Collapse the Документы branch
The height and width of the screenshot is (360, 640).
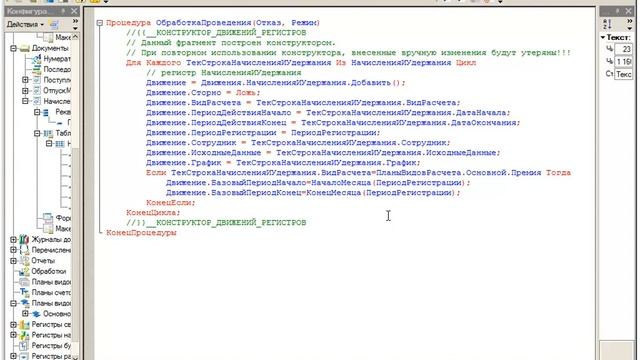[x=13, y=48]
